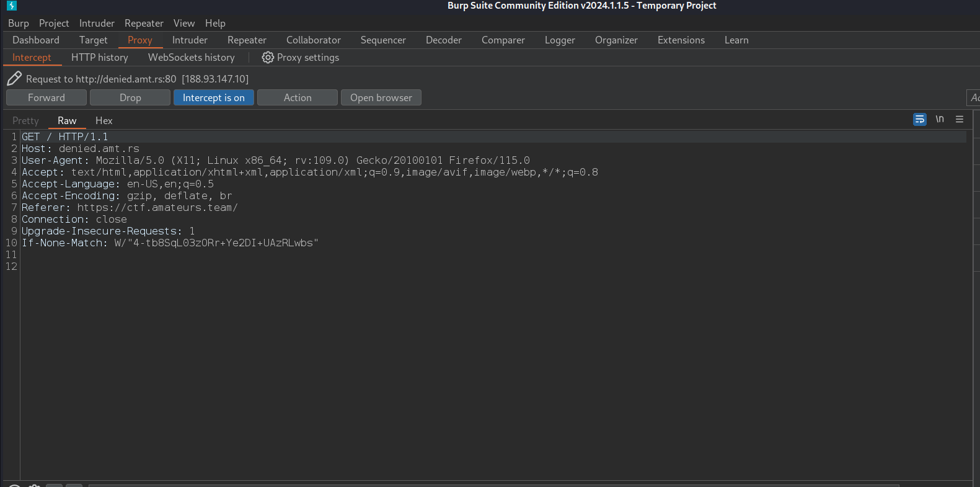Toggle show non-printable characters \n icon
The width and height of the screenshot is (980, 487).
[x=940, y=119]
